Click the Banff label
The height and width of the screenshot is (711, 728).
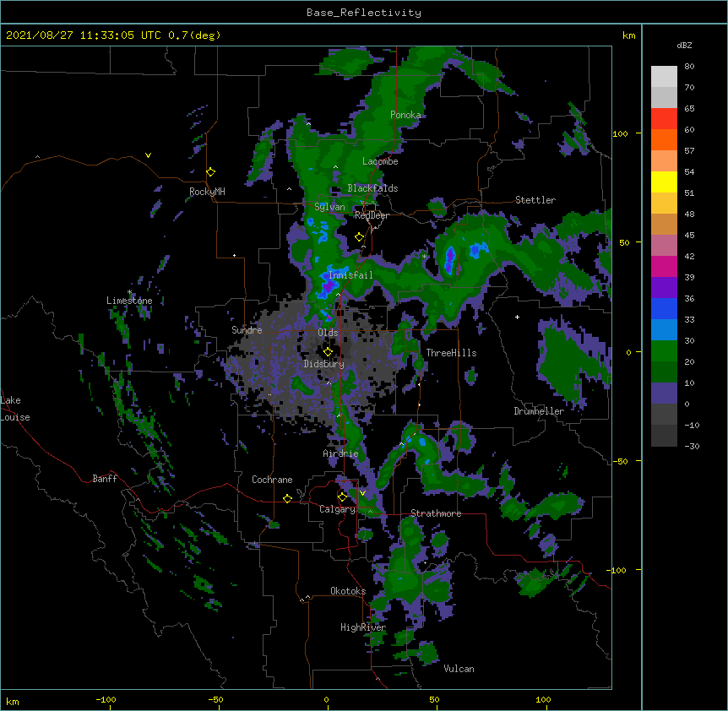point(105,479)
